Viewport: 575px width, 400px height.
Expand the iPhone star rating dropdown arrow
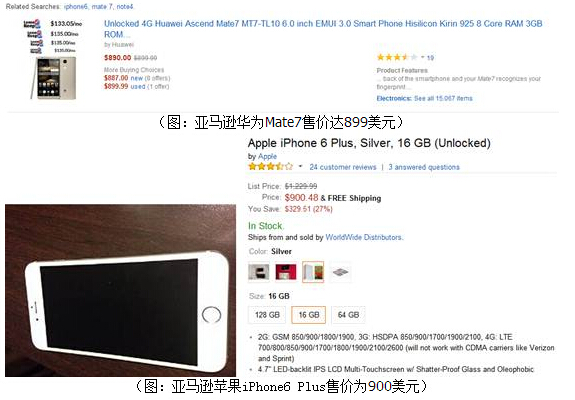[300, 167]
